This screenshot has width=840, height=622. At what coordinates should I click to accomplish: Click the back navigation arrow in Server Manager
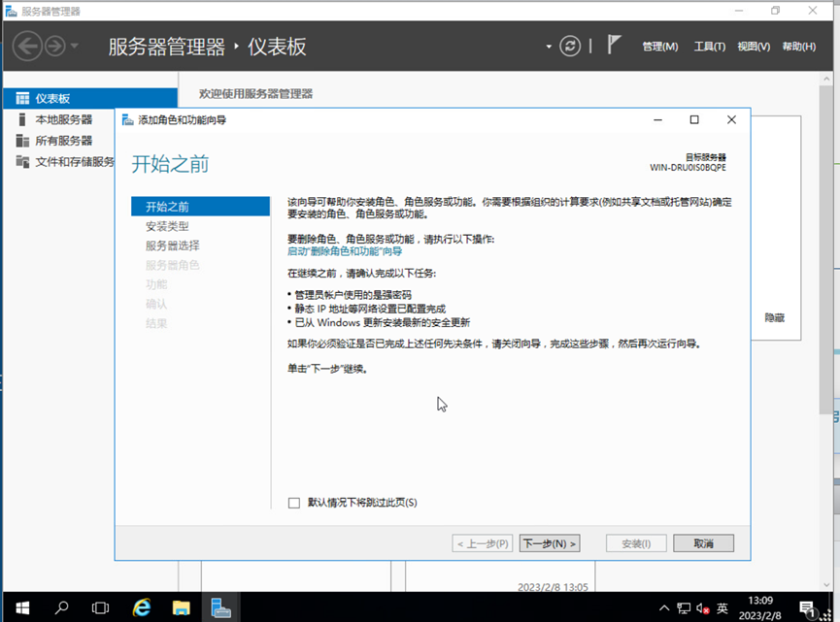[x=27, y=46]
